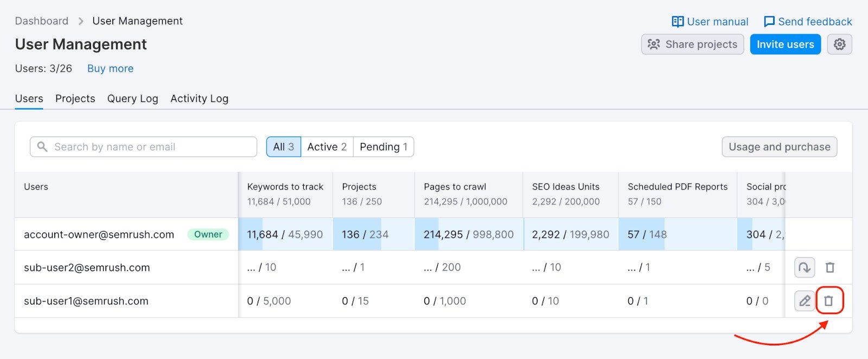
Task: Open the User manual link
Action: tap(710, 22)
